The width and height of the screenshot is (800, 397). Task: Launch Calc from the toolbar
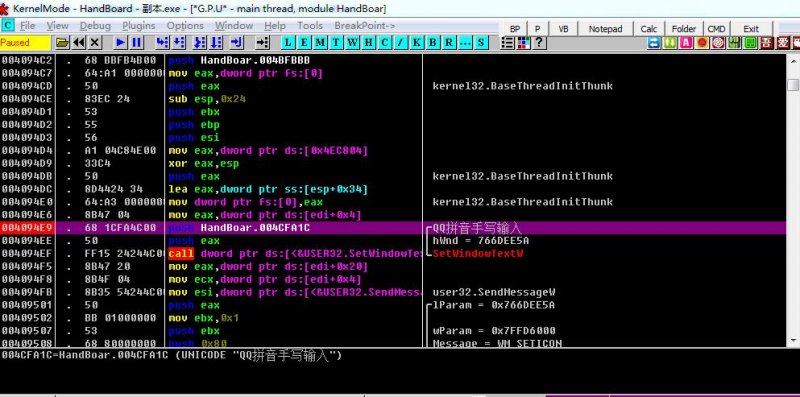[x=648, y=29]
